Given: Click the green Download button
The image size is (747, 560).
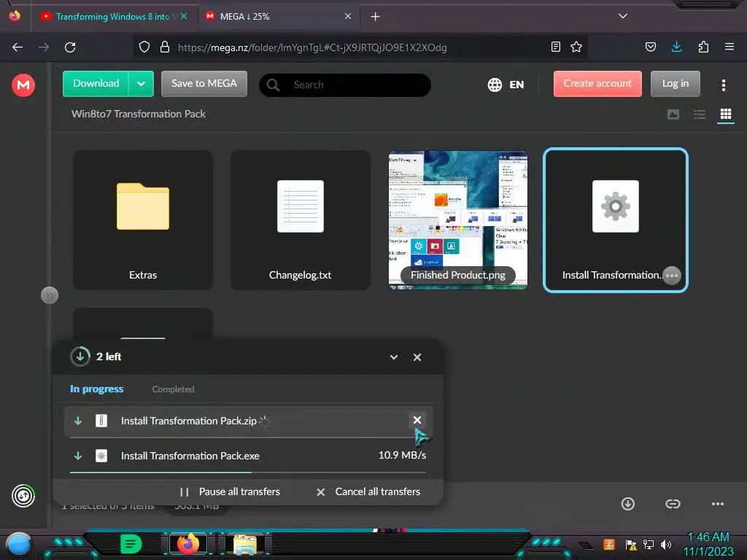Looking at the screenshot, I should click(96, 84).
